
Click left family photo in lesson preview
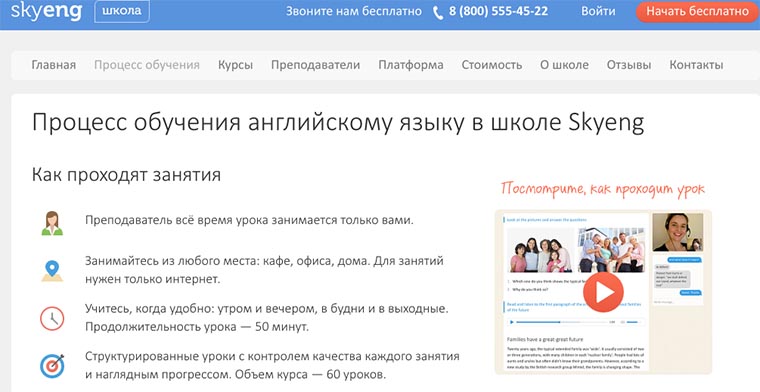[x=541, y=250]
